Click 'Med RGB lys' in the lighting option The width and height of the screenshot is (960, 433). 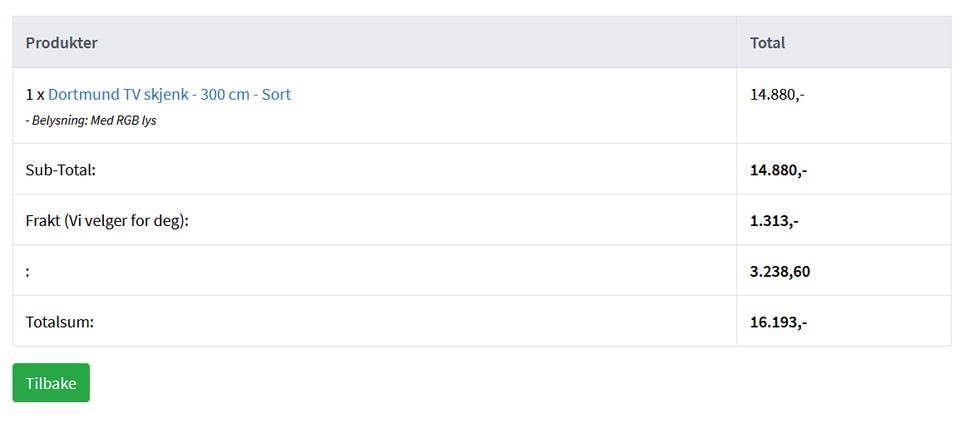click(x=123, y=121)
